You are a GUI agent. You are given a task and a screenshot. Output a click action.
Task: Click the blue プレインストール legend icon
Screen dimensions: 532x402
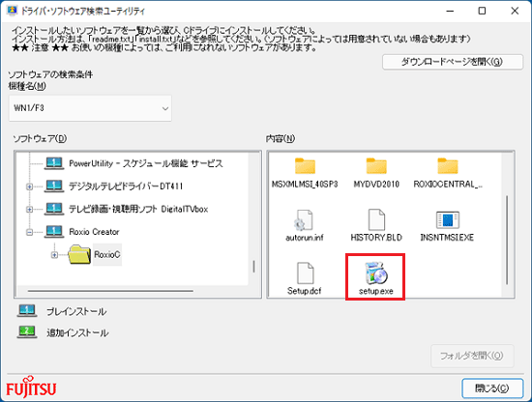tap(27, 311)
